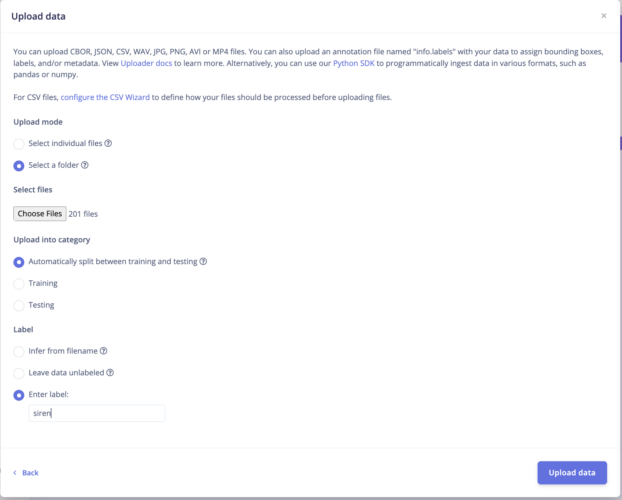Click help icon beside Select a folder
Image resolution: width=622 pixels, height=500 pixels.
pyautogui.click(x=85, y=165)
